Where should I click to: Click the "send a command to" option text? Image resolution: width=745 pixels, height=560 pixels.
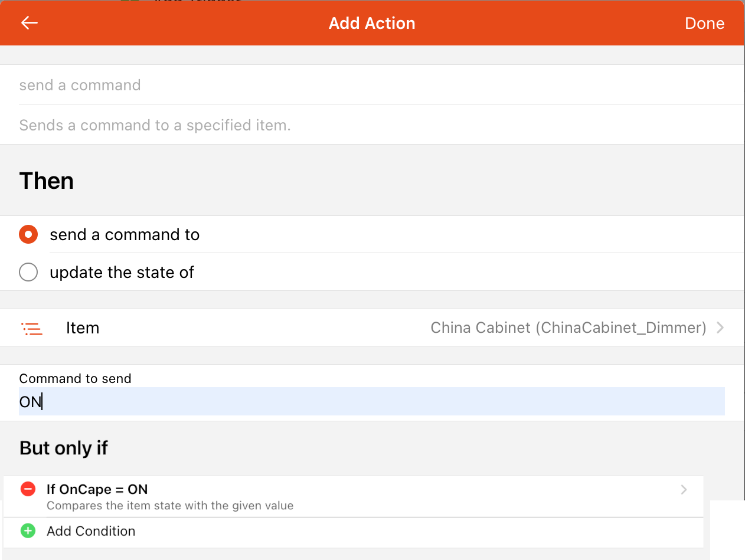pyautogui.click(x=125, y=235)
